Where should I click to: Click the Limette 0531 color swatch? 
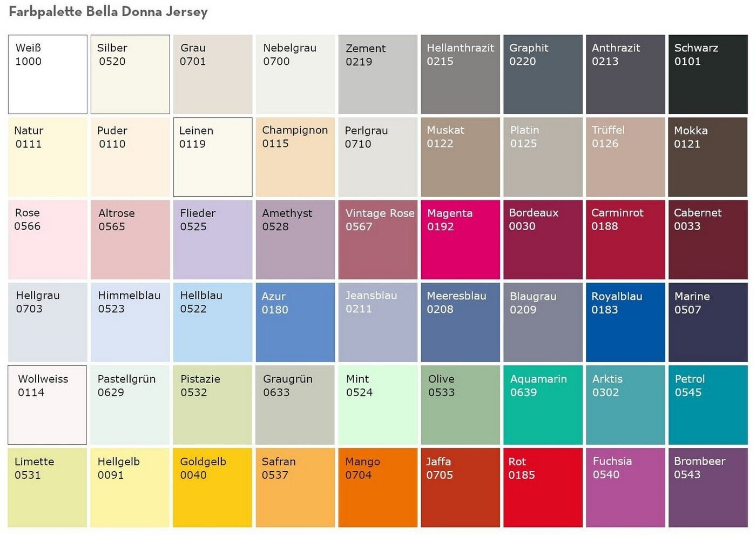coord(48,487)
